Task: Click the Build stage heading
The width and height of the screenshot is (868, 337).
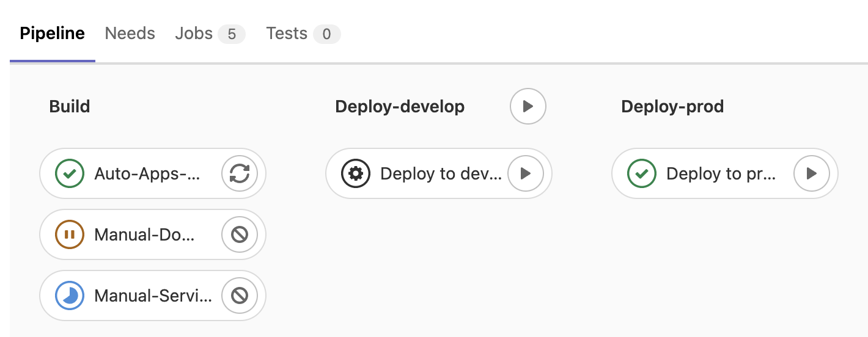Action: pyautogui.click(x=70, y=107)
